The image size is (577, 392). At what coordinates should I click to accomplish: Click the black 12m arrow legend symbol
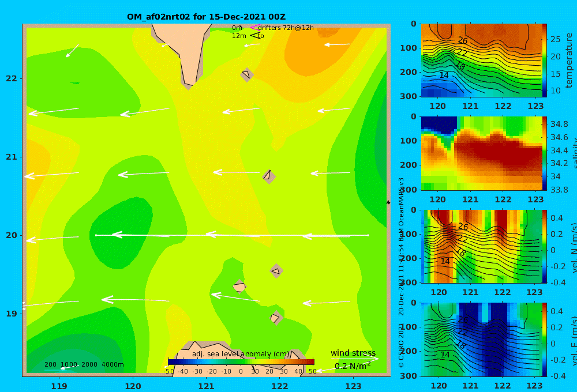pos(256,35)
